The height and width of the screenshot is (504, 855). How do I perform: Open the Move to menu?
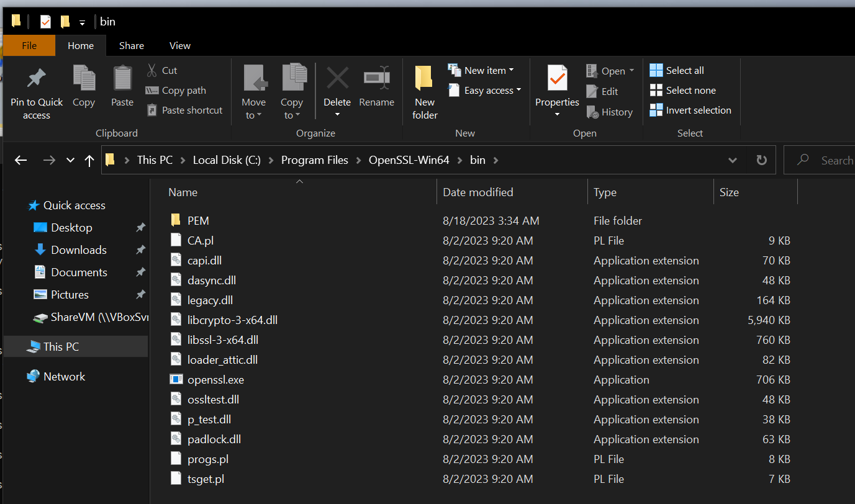tap(254, 92)
